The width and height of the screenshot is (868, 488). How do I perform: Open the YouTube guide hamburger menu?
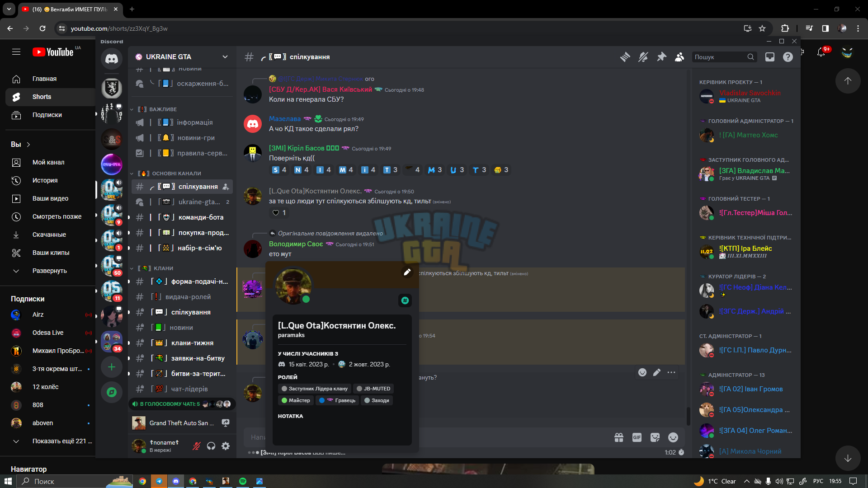(x=16, y=52)
